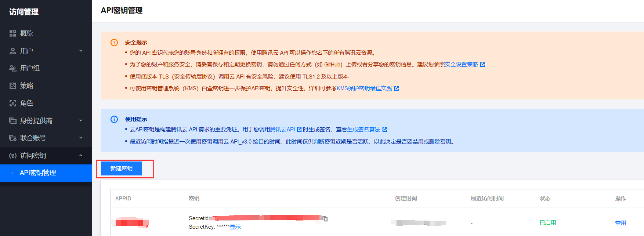Click the blue 使用提示 info icon
The image size is (644, 236).
(114, 119)
